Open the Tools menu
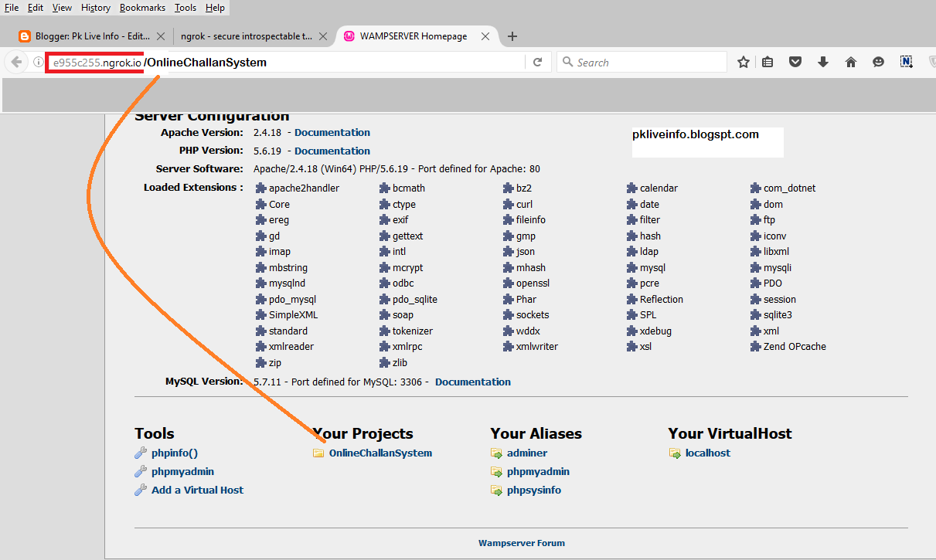Image resolution: width=936 pixels, height=560 pixels. click(x=185, y=8)
